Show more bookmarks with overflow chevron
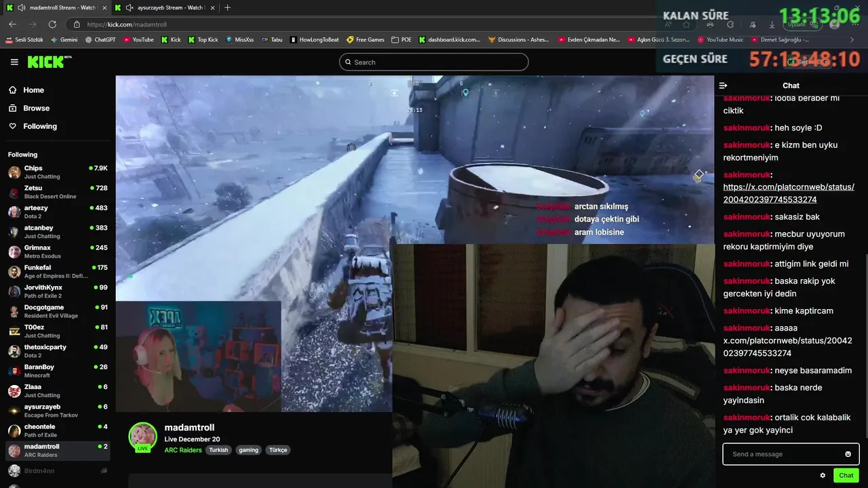Image resolution: width=868 pixels, height=488 pixels. coord(852,40)
